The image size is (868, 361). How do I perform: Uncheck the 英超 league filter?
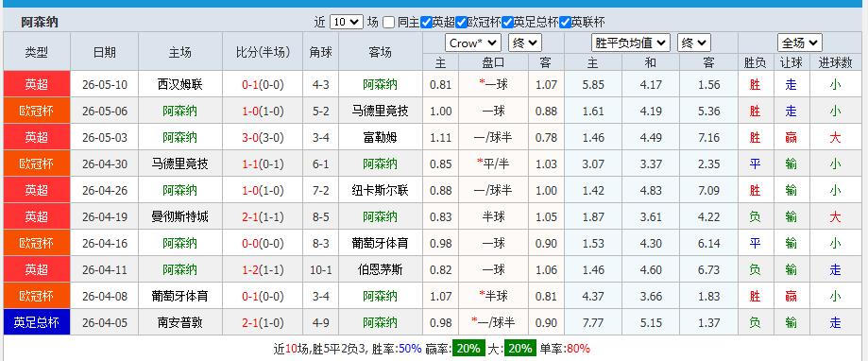click(426, 23)
